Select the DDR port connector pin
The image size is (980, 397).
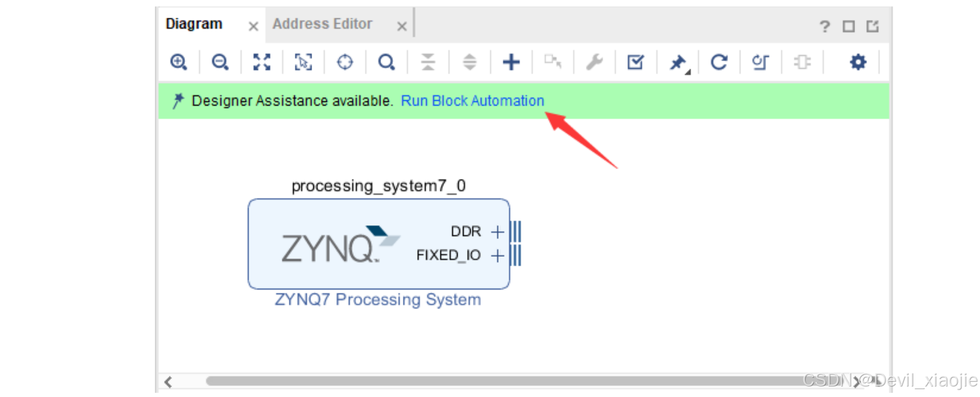pos(515,232)
